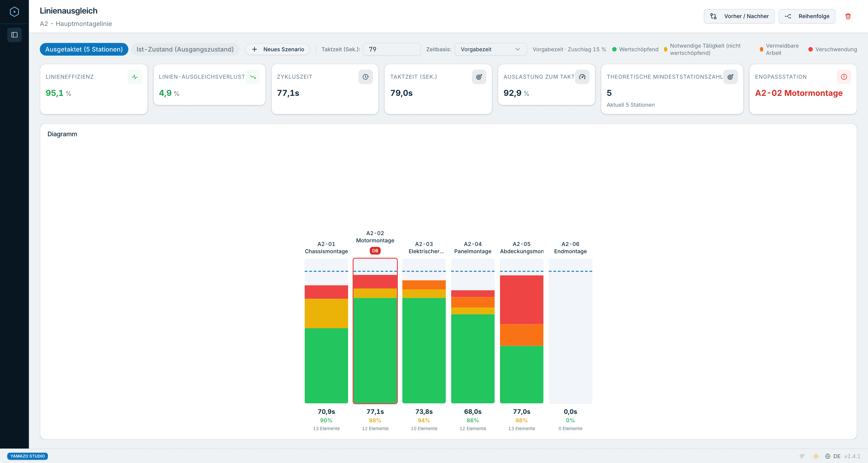Toggle the sidebar panel icon
Image resolution: width=868 pixels, height=463 pixels.
14,35
